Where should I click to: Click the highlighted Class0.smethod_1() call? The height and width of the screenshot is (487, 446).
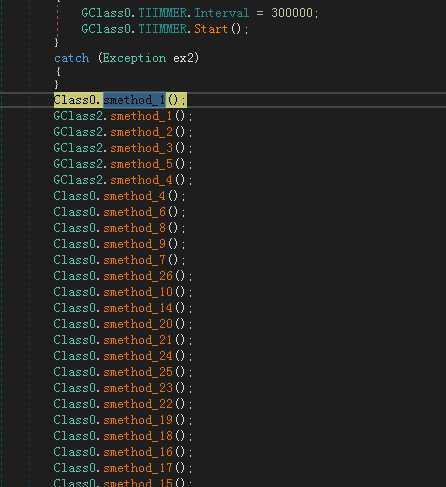pos(120,100)
